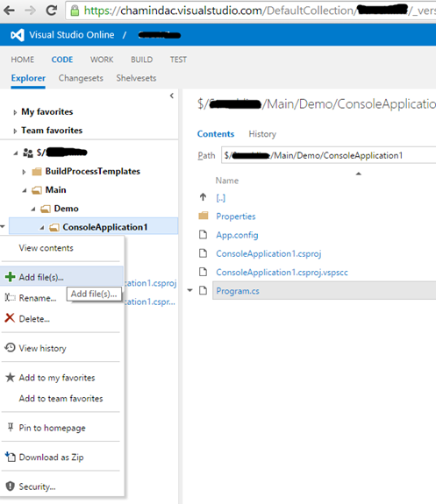Click the pin icon for homepage
The width and height of the screenshot is (436, 504).
(11, 427)
